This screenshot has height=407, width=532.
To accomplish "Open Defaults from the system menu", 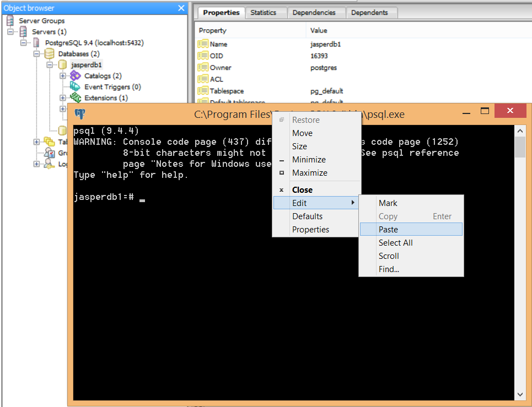I will pyautogui.click(x=316, y=216).
